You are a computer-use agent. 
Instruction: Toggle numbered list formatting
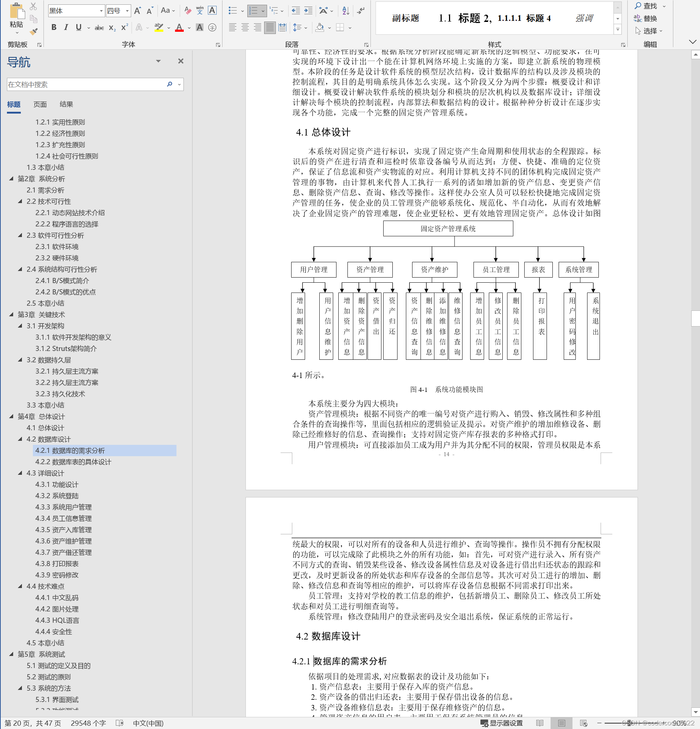tap(254, 11)
